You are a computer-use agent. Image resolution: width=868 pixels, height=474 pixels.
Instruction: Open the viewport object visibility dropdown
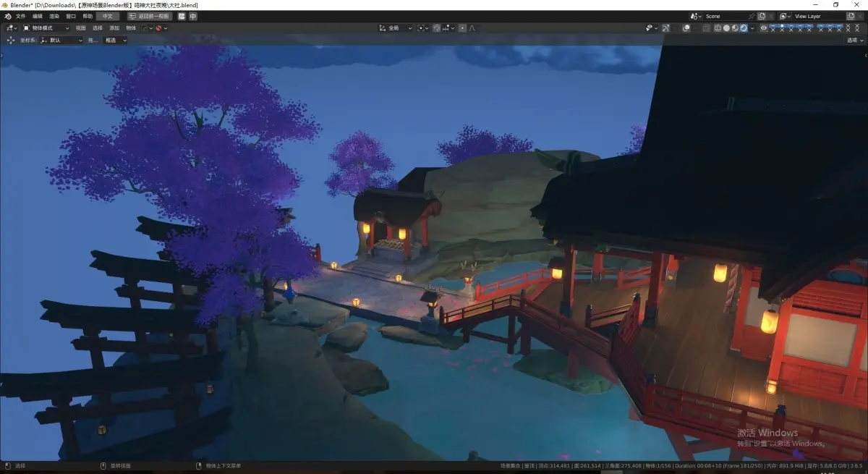point(652,28)
